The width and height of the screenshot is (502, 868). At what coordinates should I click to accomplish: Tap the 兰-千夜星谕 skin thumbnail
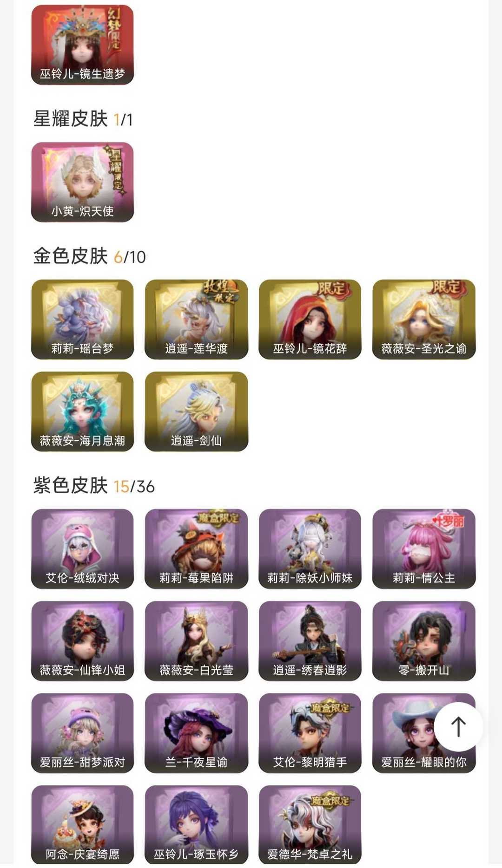tap(196, 733)
